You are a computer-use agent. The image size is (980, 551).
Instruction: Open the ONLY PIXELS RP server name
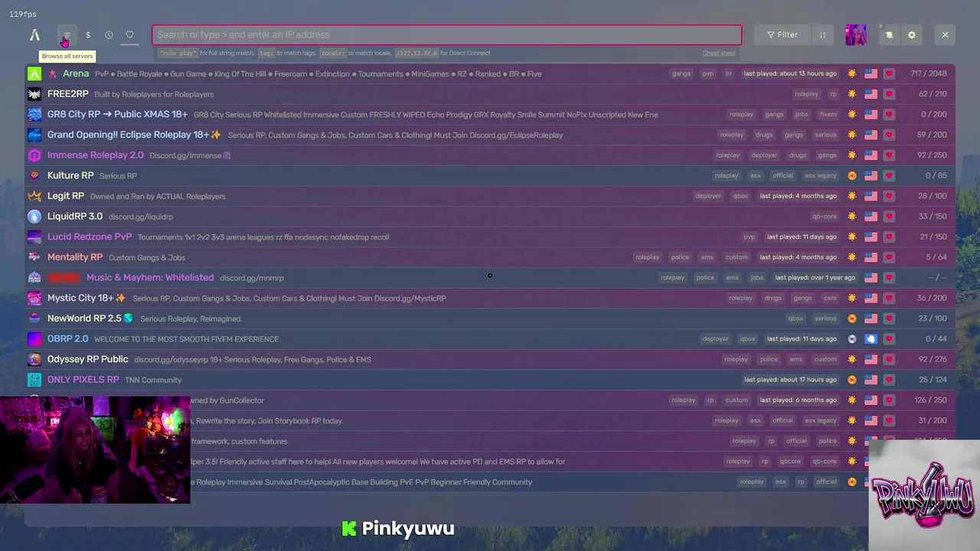point(83,380)
